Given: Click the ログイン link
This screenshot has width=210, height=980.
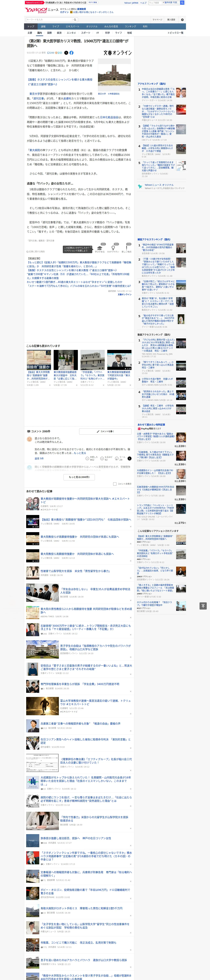Looking at the screenshot, I should point(64,12).
